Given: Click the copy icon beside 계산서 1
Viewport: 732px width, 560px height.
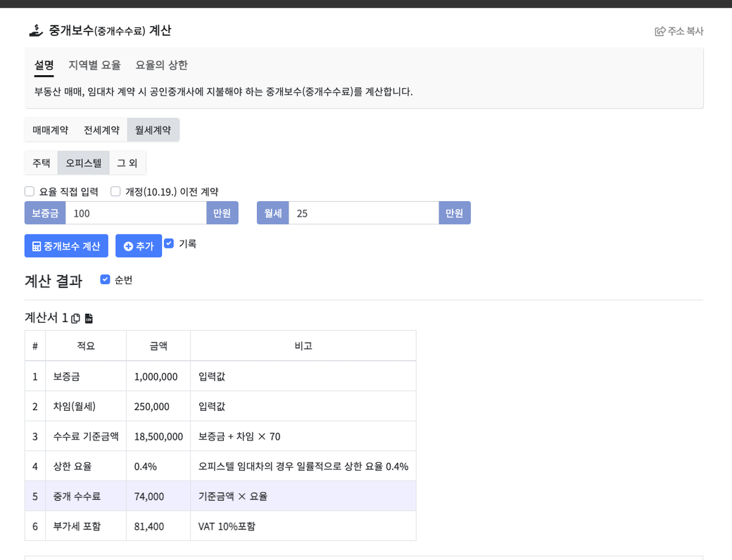Looking at the screenshot, I should pyautogui.click(x=75, y=319).
